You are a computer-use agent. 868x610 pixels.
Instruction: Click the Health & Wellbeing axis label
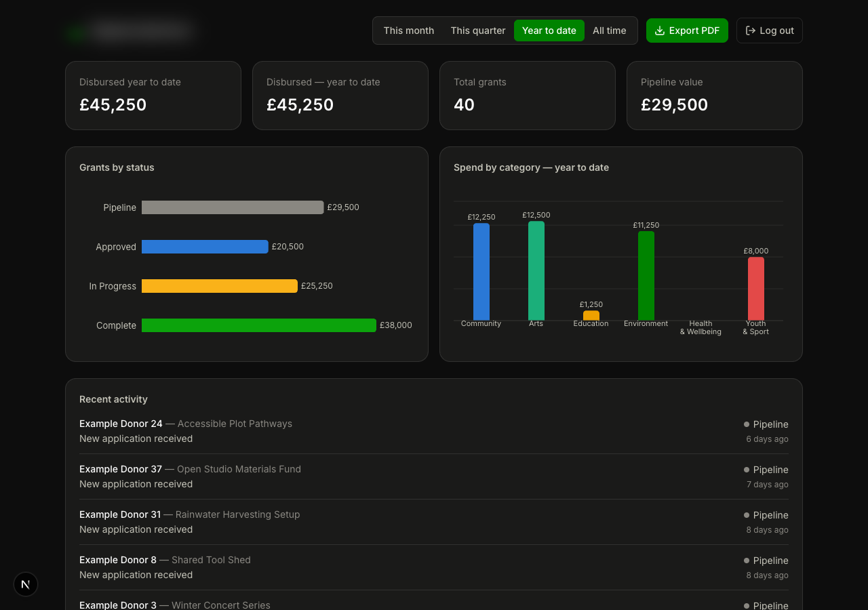(701, 328)
